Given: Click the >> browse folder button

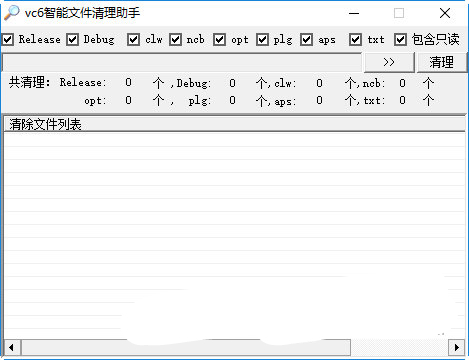Looking at the screenshot, I should pyautogui.click(x=389, y=62).
